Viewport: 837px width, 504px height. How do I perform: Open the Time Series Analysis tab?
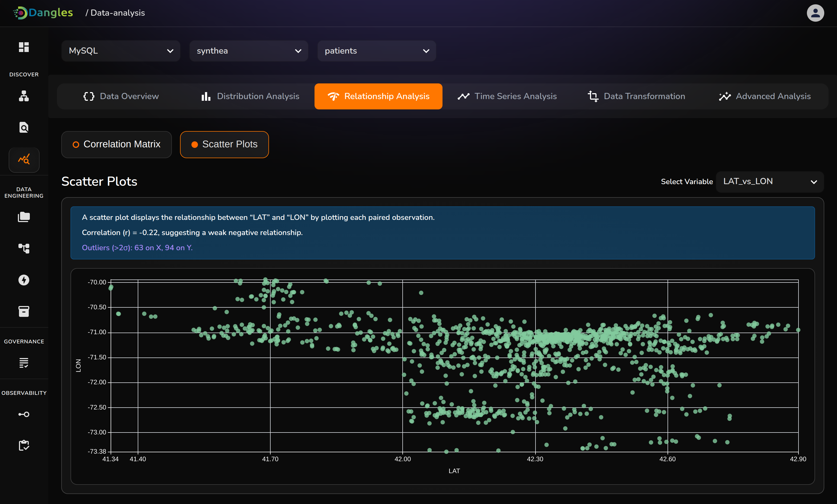click(506, 96)
